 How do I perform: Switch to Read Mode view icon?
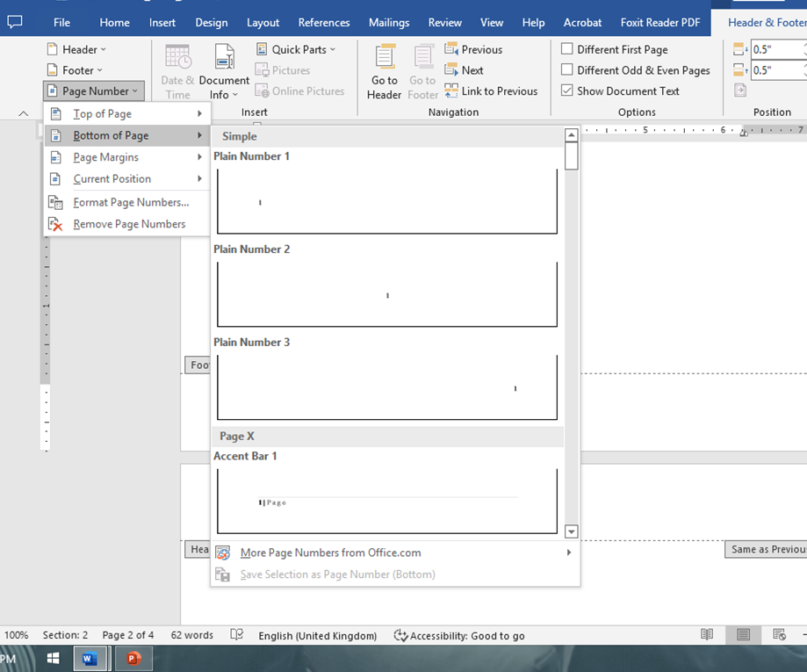[x=707, y=635]
